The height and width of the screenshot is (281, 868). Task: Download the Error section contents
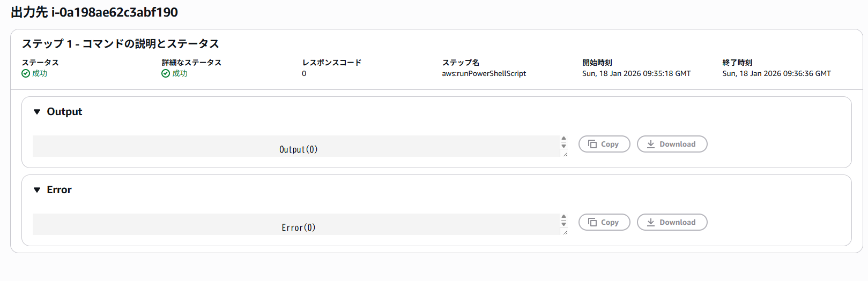click(672, 222)
